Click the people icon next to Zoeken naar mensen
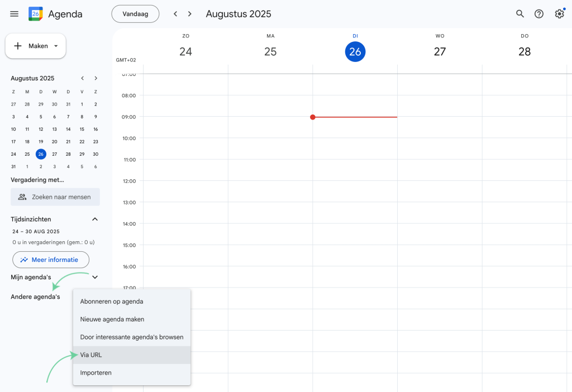 pos(22,197)
